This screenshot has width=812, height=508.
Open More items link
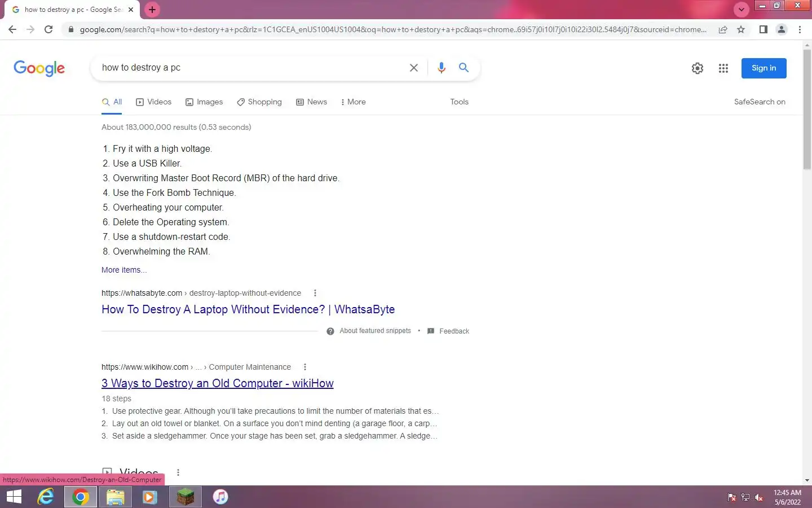(124, 270)
